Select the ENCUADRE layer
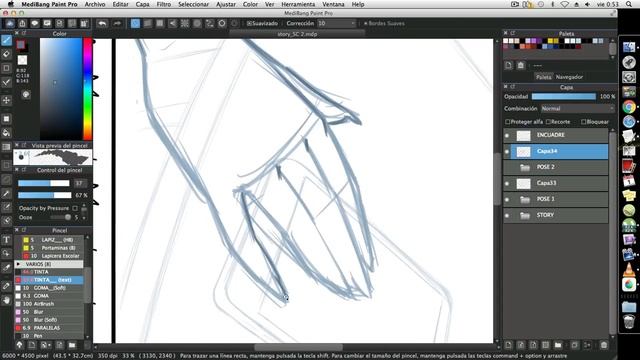The width and height of the screenshot is (640, 360). (x=560, y=135)
